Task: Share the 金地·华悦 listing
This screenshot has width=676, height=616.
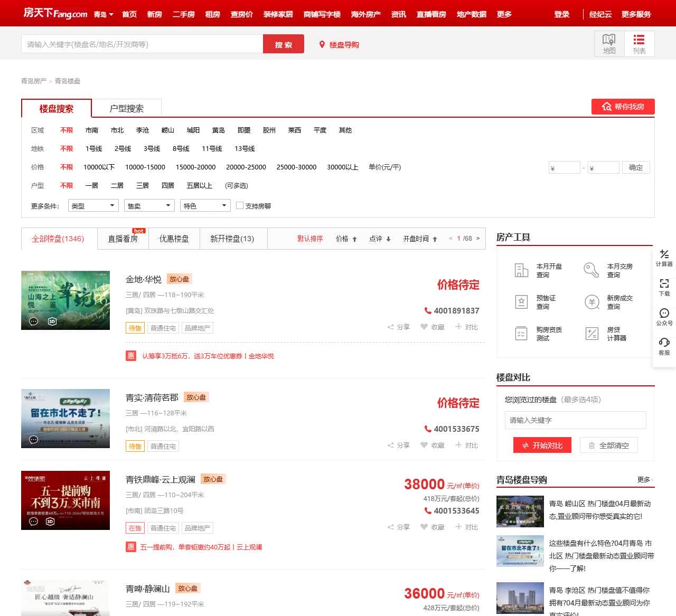Action: tap(399, 327)
